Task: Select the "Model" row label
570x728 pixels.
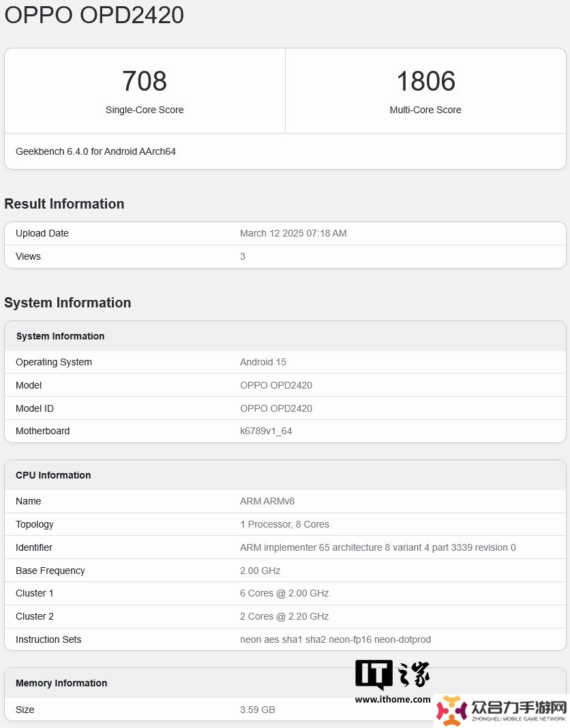Action: pyautogui.click(x=29, y=385)
